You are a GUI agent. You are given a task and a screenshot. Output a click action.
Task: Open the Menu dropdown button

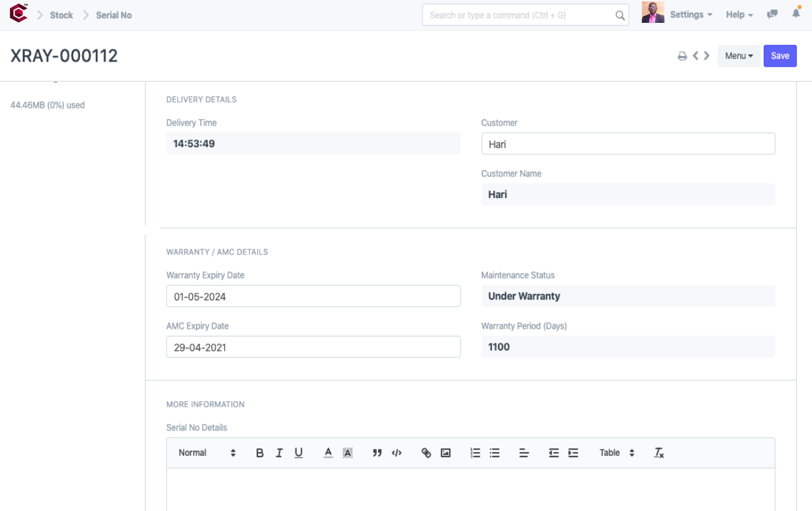click(738, 56)
